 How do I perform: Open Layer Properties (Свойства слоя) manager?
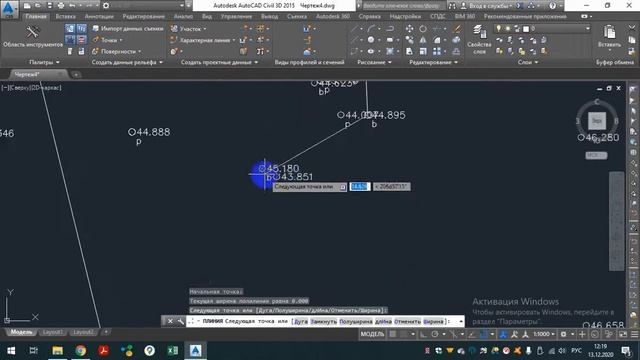(479, 40)
